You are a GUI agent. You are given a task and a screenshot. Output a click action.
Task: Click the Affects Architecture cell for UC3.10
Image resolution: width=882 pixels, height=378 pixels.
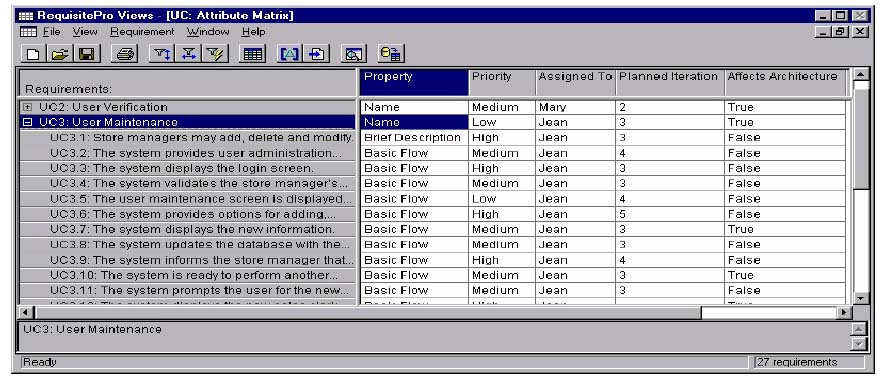[785, 275]
